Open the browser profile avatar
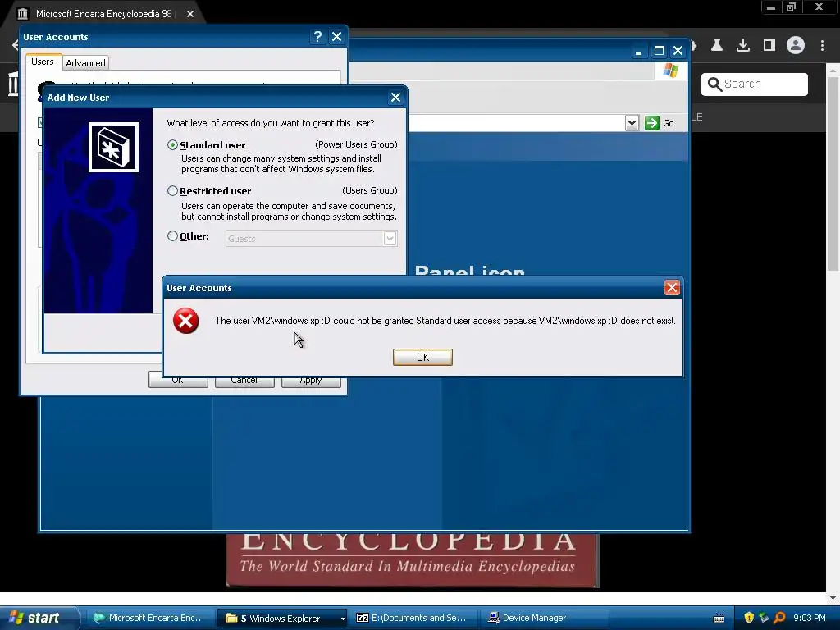Viewport: 840px width, 630px height. (x=796, y=46)
